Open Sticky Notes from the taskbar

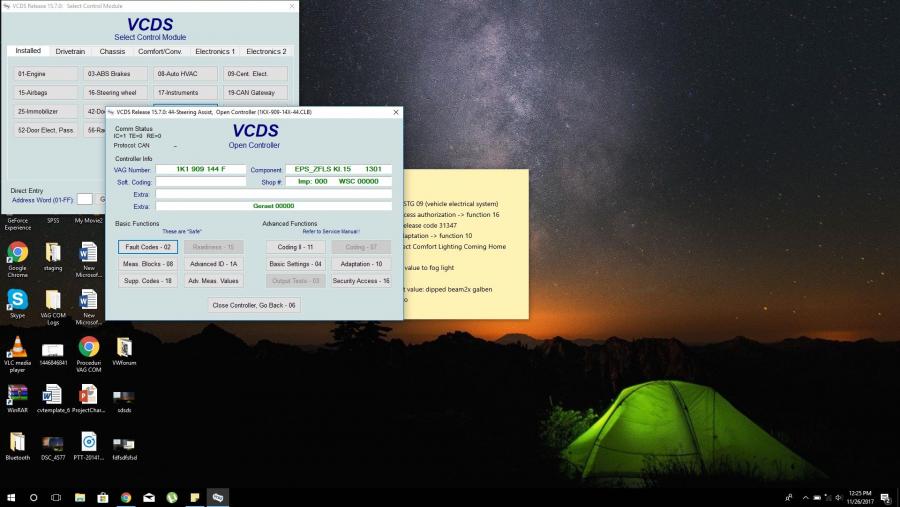(195, 497)
